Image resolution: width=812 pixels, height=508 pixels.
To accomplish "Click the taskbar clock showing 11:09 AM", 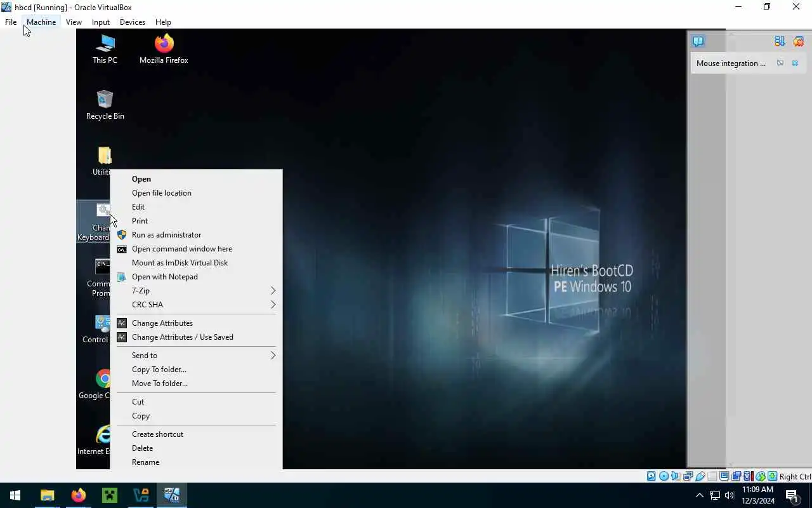I will point(758,495).
